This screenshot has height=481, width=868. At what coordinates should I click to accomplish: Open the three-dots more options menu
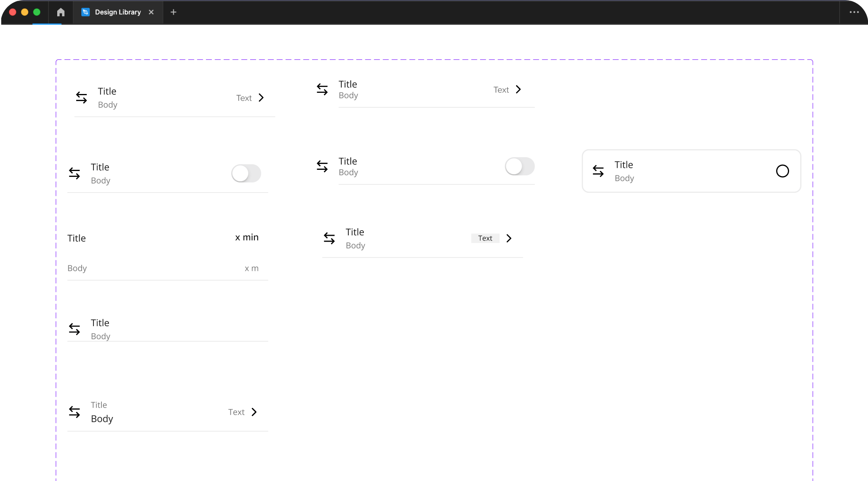(x=854, y=12)
